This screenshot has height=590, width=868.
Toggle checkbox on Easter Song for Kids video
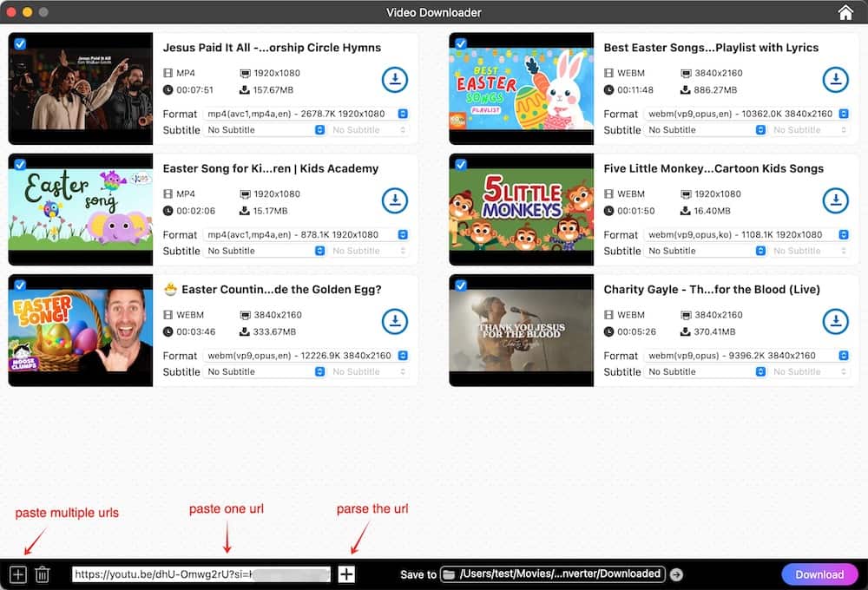click(20, 164)
